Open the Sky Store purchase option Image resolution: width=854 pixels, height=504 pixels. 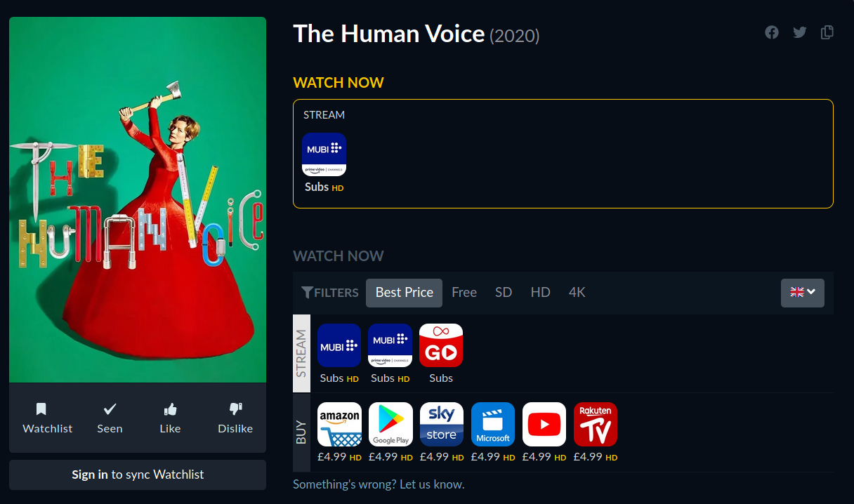click(x=442, y=424)
